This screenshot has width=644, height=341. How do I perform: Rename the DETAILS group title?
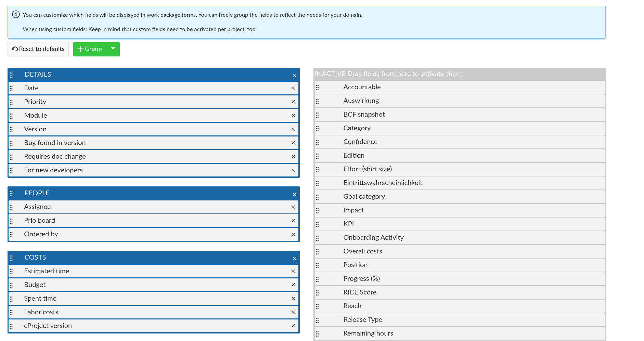[38, 75]
